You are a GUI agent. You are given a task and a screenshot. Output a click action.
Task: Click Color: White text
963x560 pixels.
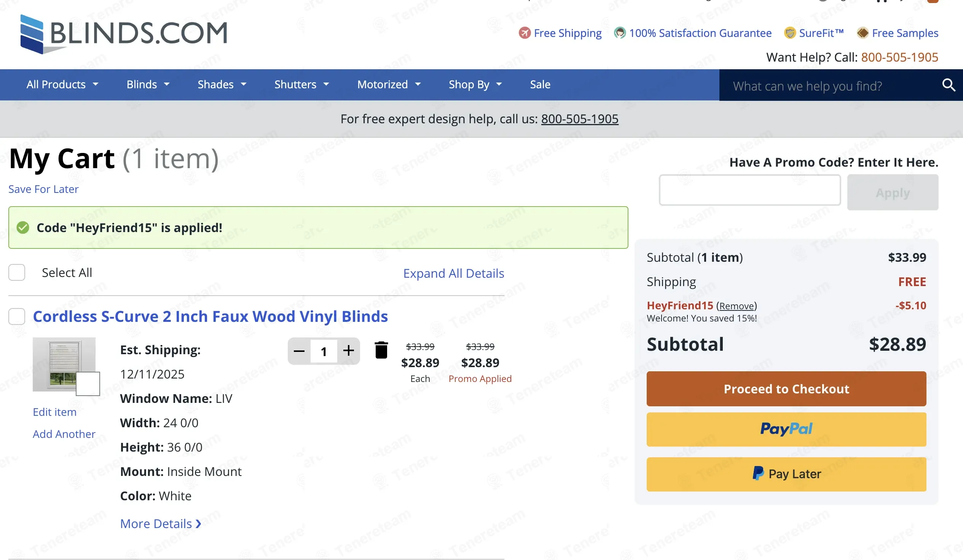coord(156,496)
